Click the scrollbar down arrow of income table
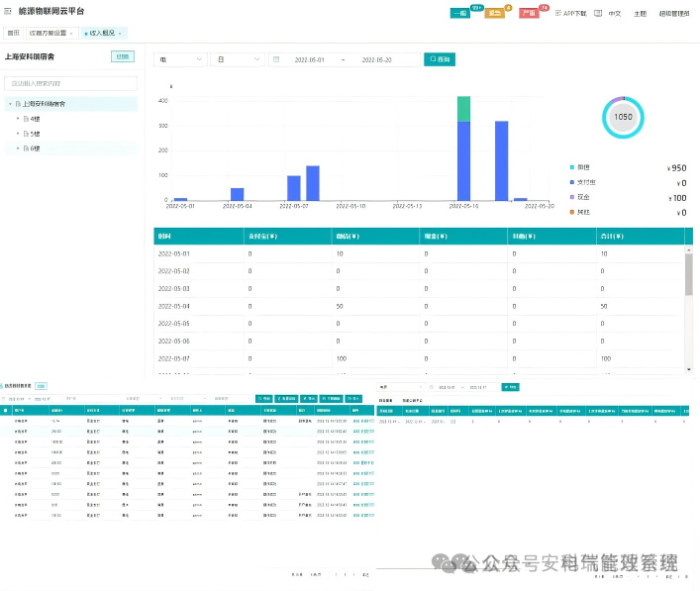Screen dimensions: 700x591 click(x=689, y=369)
